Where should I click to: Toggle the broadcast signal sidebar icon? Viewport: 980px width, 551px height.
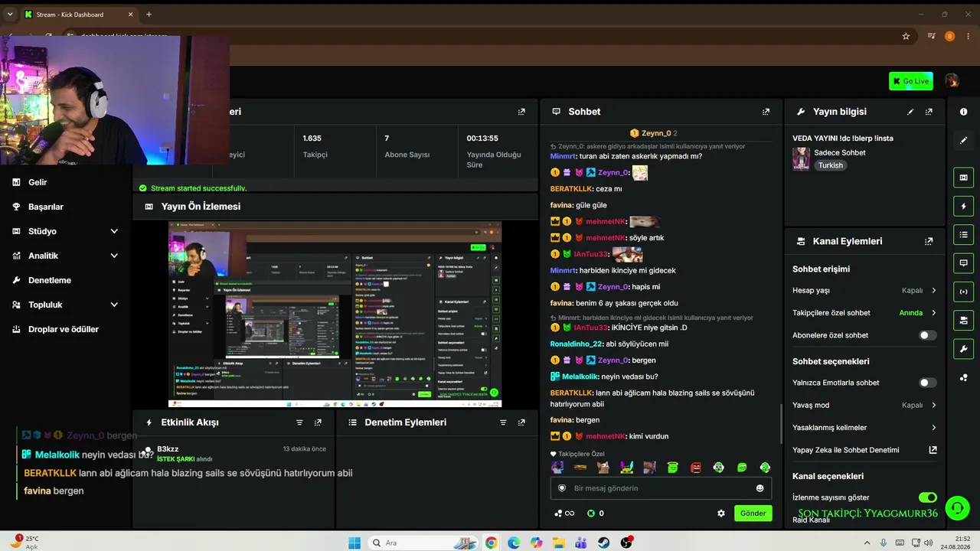963,292
